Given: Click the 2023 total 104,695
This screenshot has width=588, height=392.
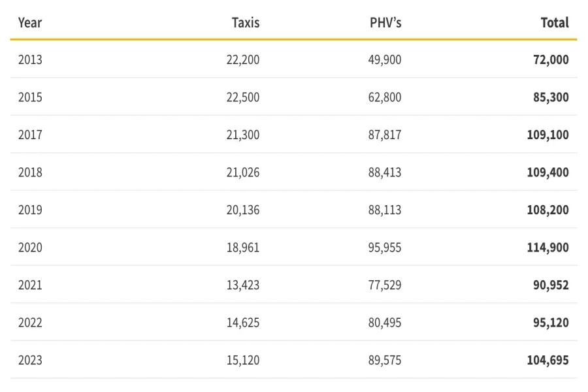Looking at the screenshot, I should click(x=547, y=361).
